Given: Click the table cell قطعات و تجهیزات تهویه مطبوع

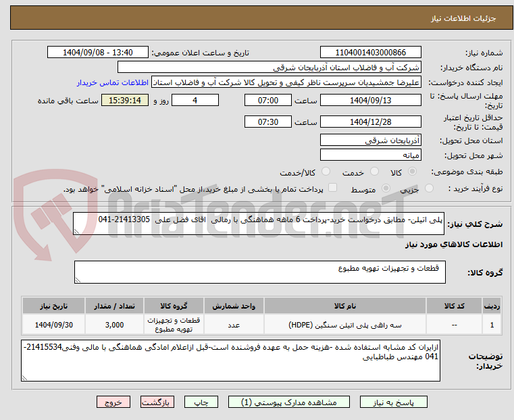Looking at the screenshot, I should point(174,325).
